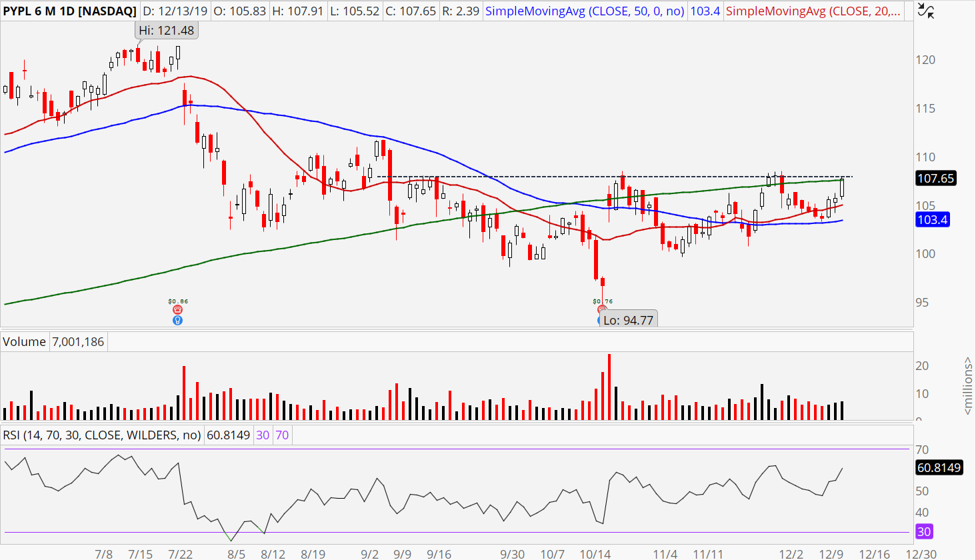Click the 95 level on the price axis

tap(922, 303)
